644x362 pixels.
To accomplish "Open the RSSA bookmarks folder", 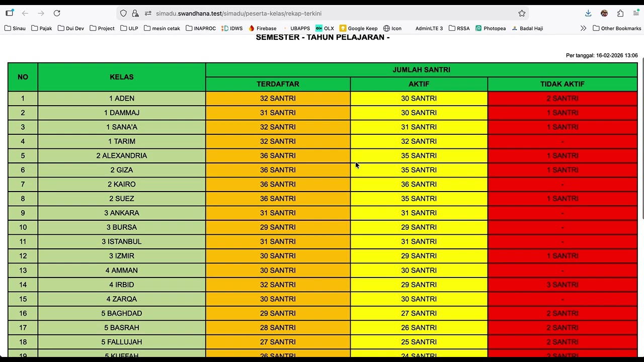I will coord(459,28).
